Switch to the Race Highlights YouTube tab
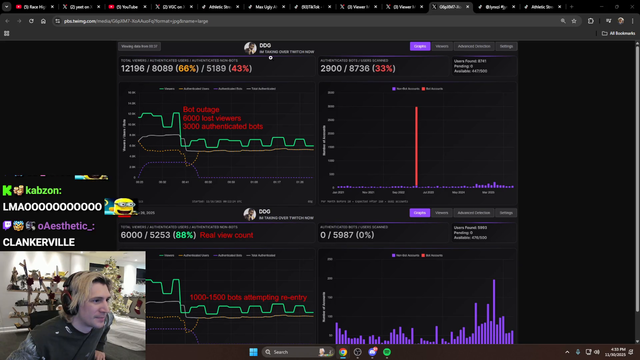The width and height of the screenshot is (640, 360). point(35,7)
